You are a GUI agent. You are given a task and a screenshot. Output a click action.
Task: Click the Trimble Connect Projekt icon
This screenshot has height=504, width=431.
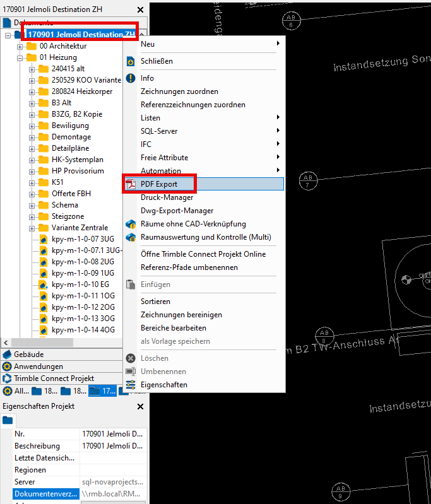pyautogui.click(x=7, y=378)
